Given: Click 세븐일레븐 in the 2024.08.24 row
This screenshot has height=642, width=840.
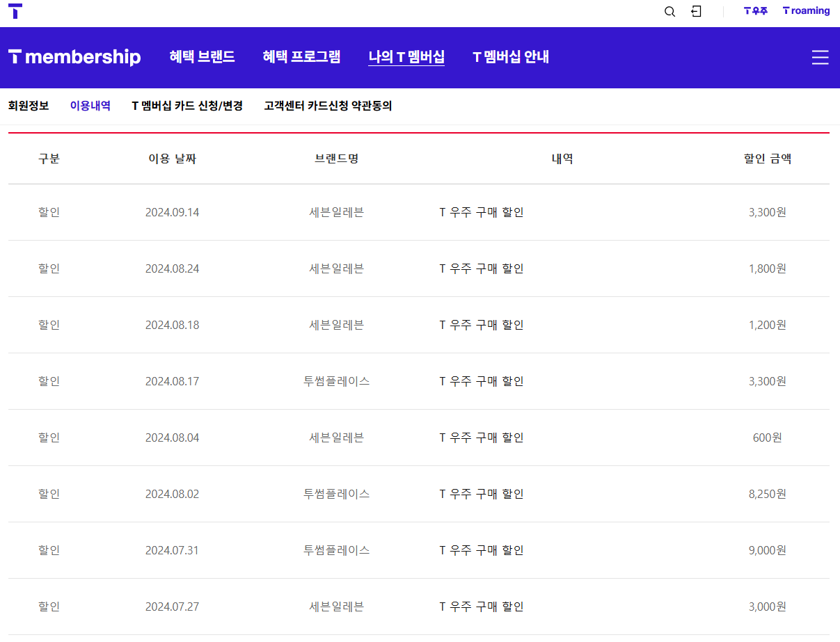Looking at the screenshot, I should click(336, 268).
